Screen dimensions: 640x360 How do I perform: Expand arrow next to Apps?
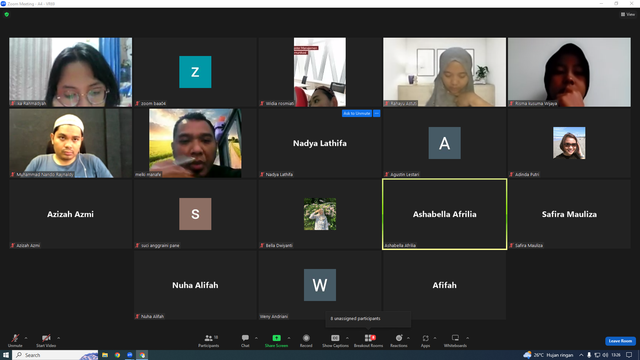click(435, 338)
